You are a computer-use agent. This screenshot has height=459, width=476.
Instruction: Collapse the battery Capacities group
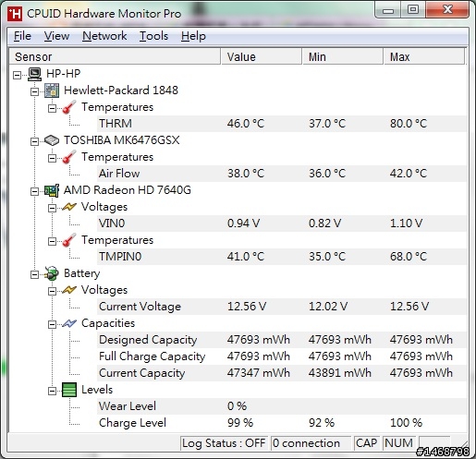click(53, 324)
